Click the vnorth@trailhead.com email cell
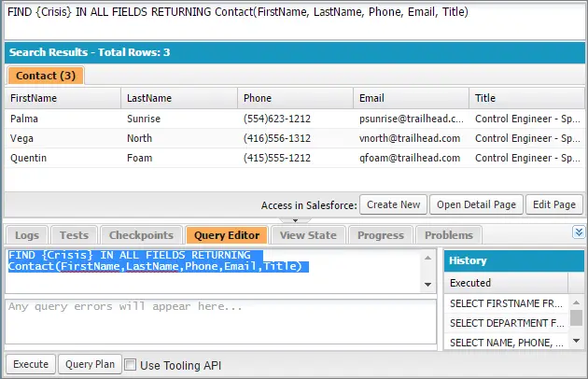This screenshot has width=588, height=379. point(412,138)
